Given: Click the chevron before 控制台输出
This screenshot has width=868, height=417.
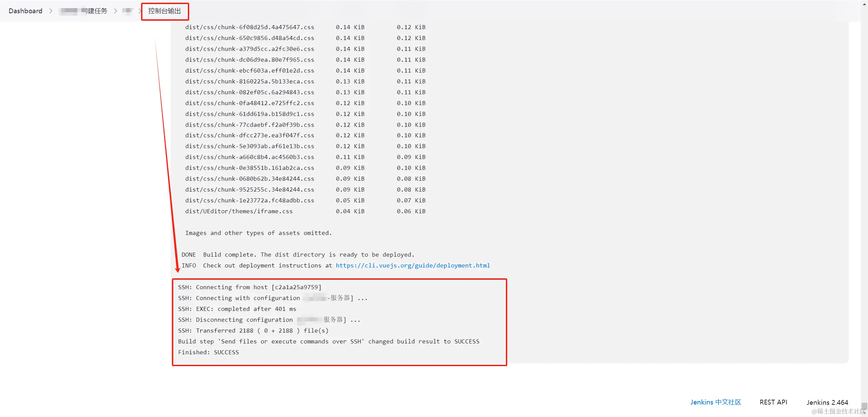Looking at the screenshot, I should pyautogui.click(x=140, y=11).
